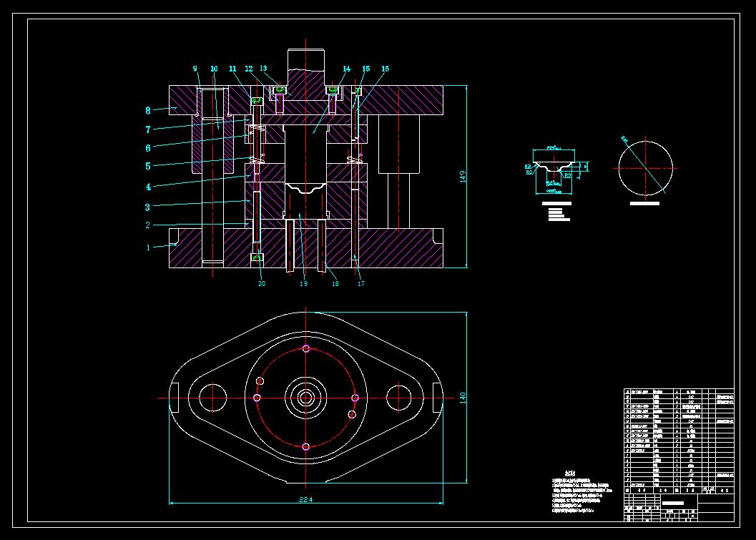
Task: Select part callout number 4
Action: (148, 187)
